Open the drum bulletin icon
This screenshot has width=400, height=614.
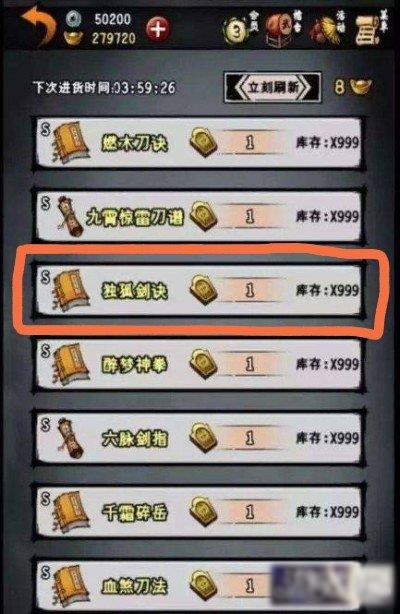pos(279,29)
